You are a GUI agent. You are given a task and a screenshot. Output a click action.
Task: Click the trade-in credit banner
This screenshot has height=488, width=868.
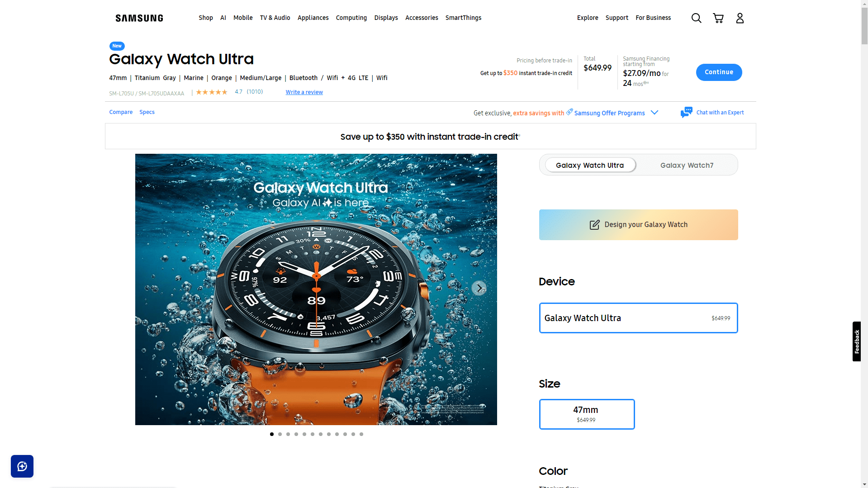click(430, 137)
